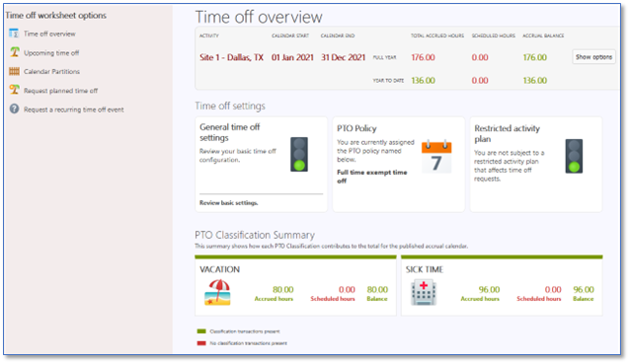The height and width of the screenshot is (364, 630).
Task: Click the SICK TIME classification title
Action: [425, 269]
